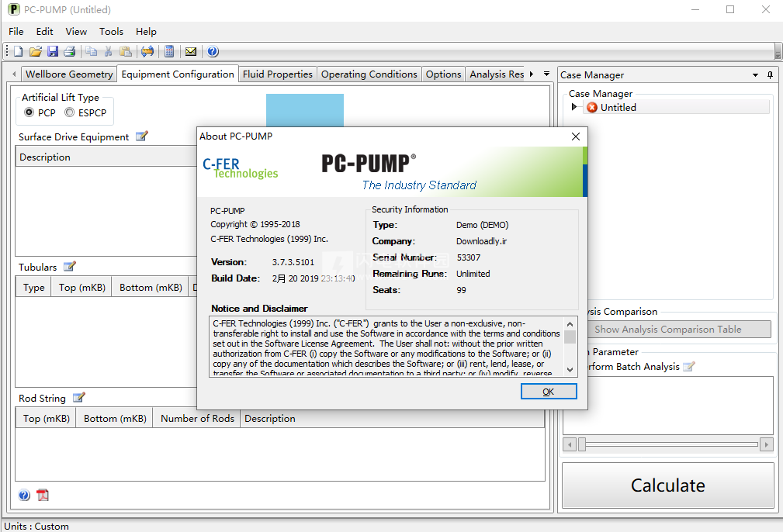Close the About PC-PUMP dialog
The image size is (783, 532).
pos(576,136)
